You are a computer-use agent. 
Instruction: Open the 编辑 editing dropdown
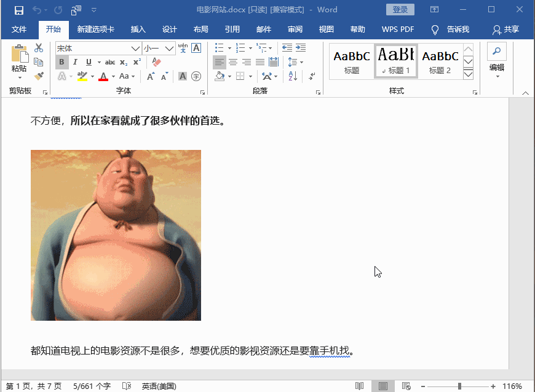tap(497, 61)
